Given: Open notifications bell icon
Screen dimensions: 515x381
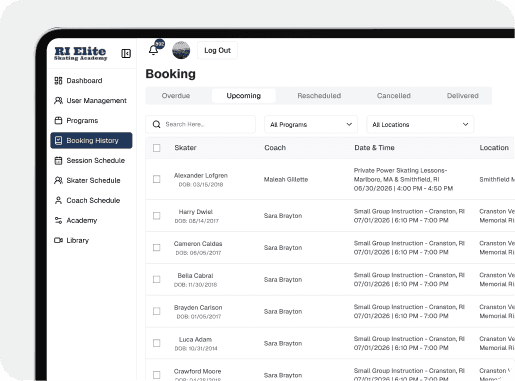Looking at the screenshot, I should tap(153, 50).
